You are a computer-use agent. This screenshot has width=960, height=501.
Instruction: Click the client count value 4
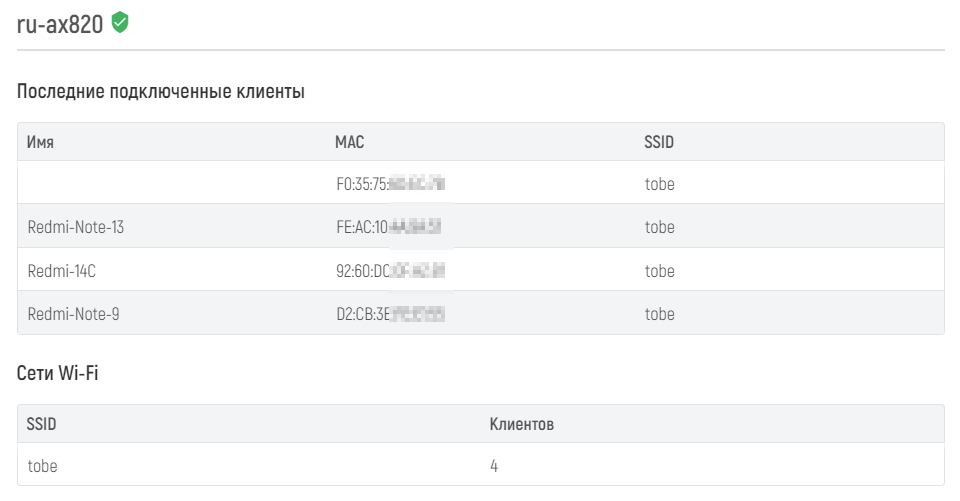494,466
